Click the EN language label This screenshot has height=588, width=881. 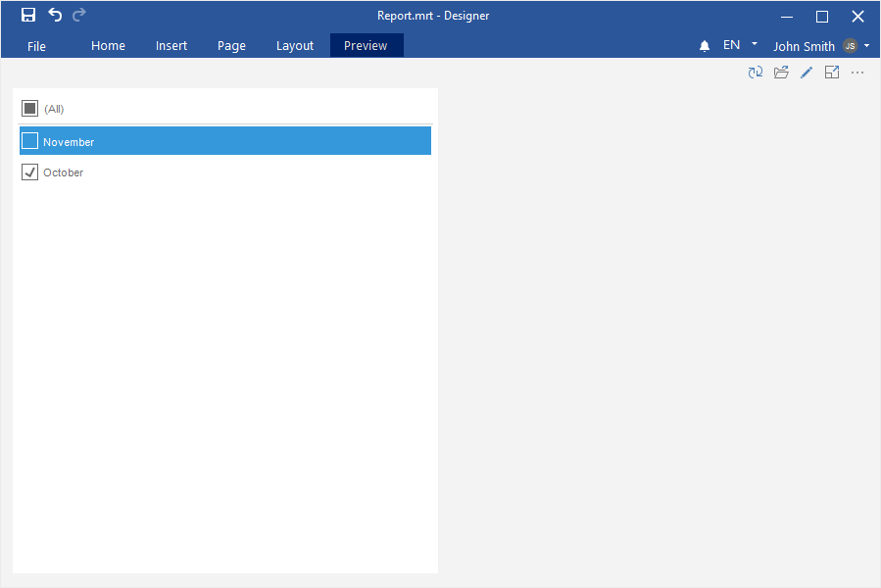click(731, 45)
